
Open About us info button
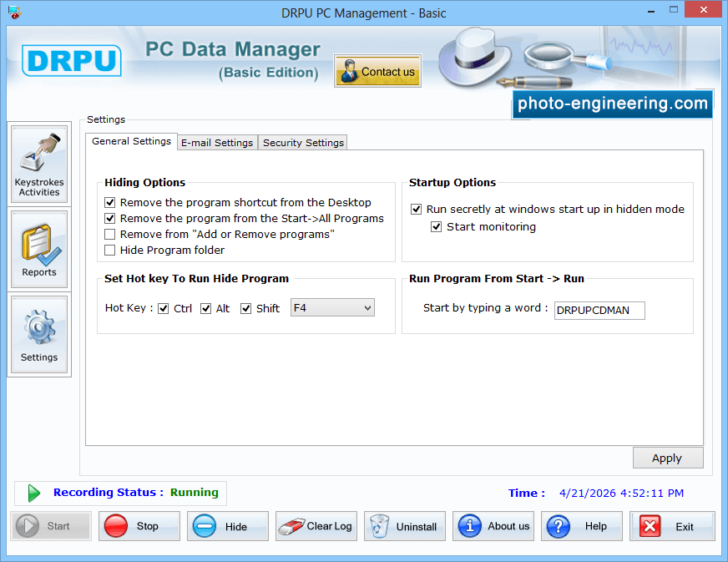coord(493,526)
